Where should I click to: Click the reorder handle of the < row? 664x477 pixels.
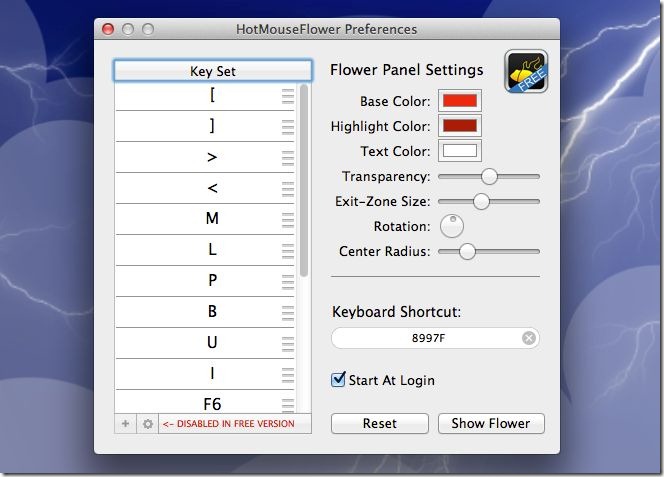pyautogui.click(x=288, y=189)
